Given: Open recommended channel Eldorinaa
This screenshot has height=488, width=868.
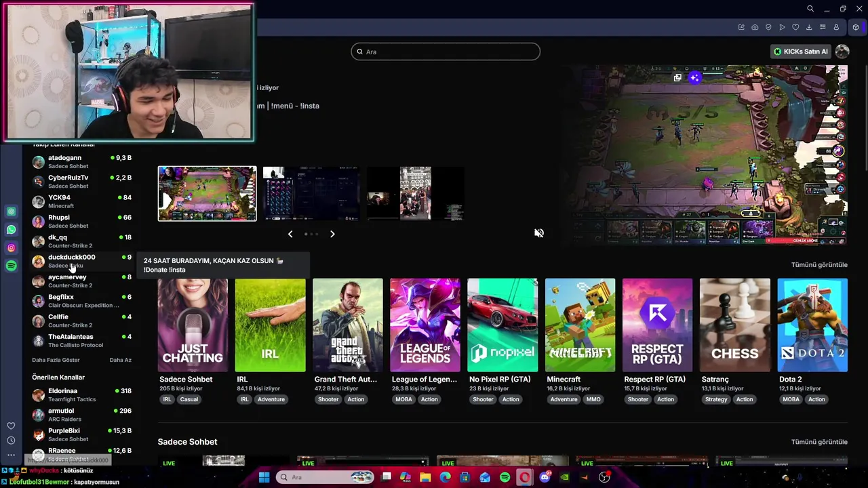Looking at the screenshot, I should pos(81,395).
